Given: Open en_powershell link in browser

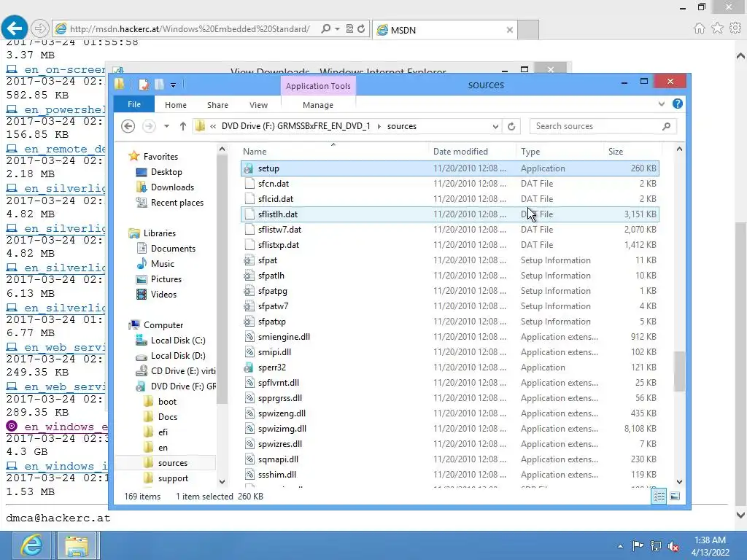Looking at the screenshot, I should pos(65,109).
